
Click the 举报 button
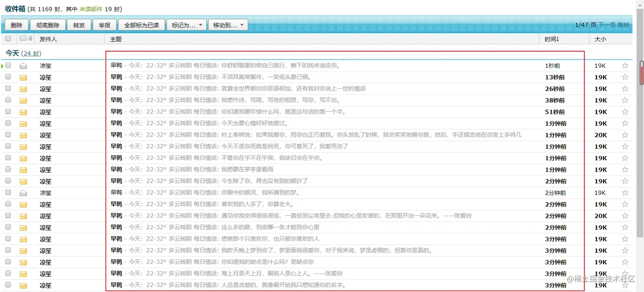tap(104, 25)
